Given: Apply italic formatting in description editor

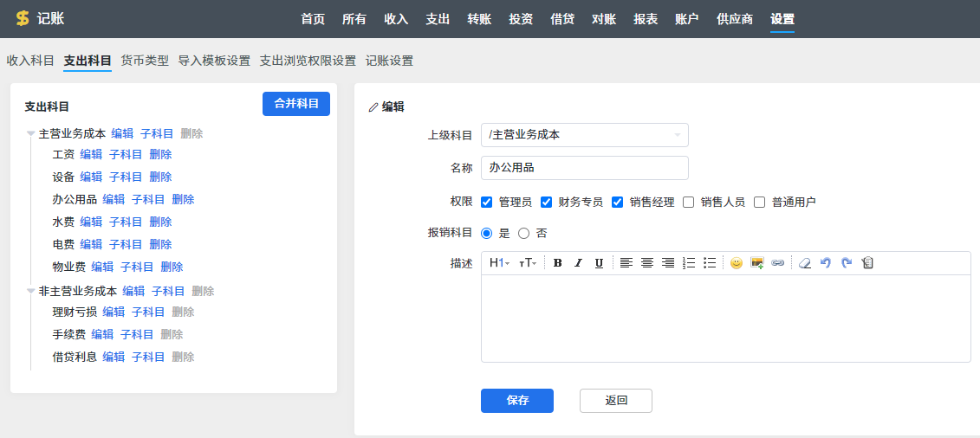Looking at the screenshot, I should click(x=578, y=263).
